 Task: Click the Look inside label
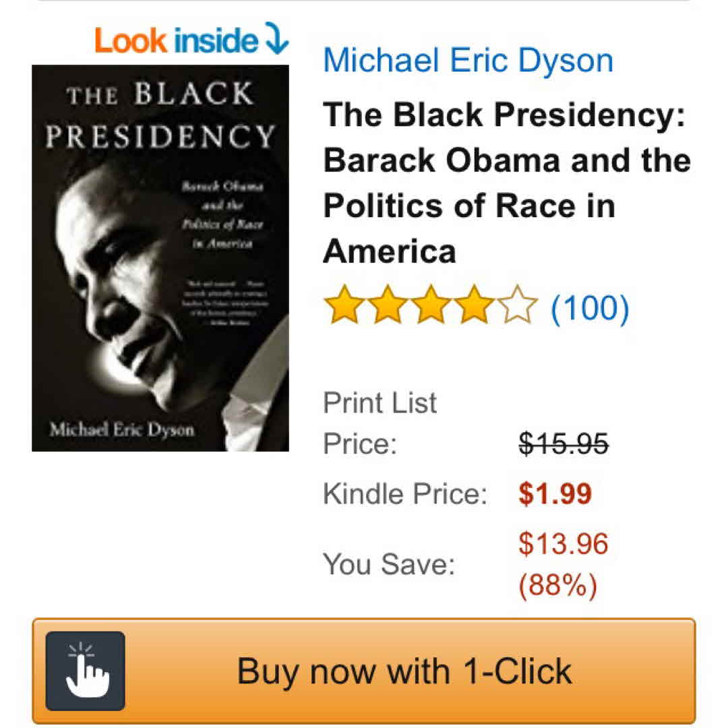[176, 41]
